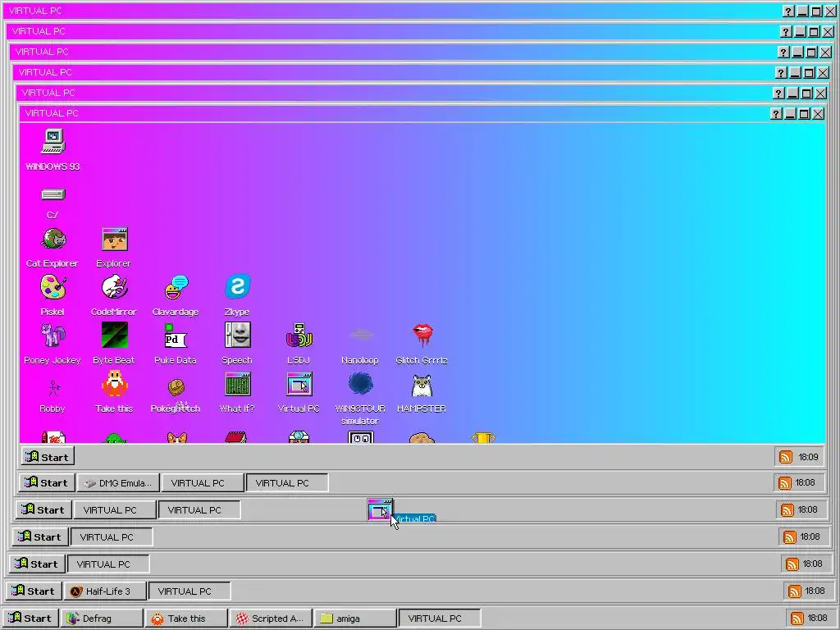Launch Cat Explorer desktop icon
This screenshot has width=840, height=630.
click(x=53, y=239)
